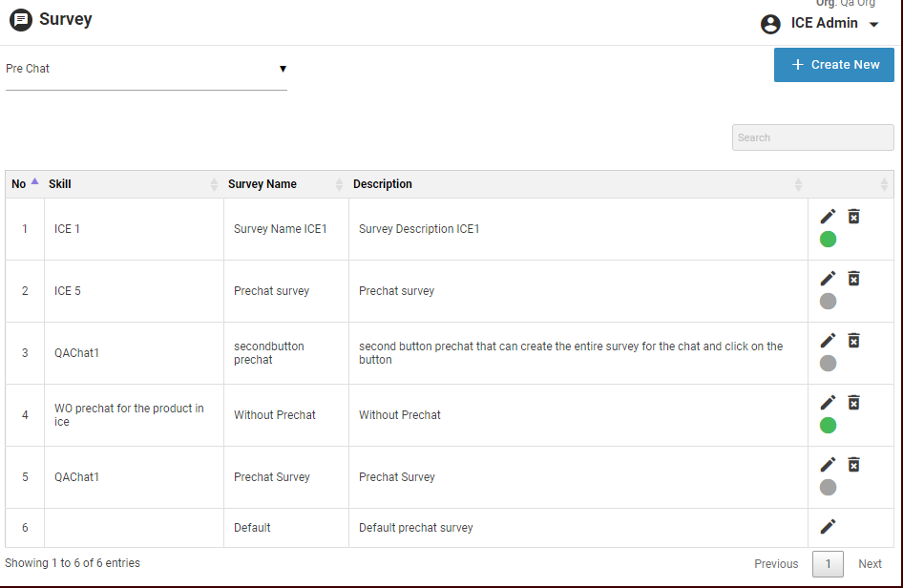Click the Search input field
Screen dimensions: 903x588
click(812, 137)
